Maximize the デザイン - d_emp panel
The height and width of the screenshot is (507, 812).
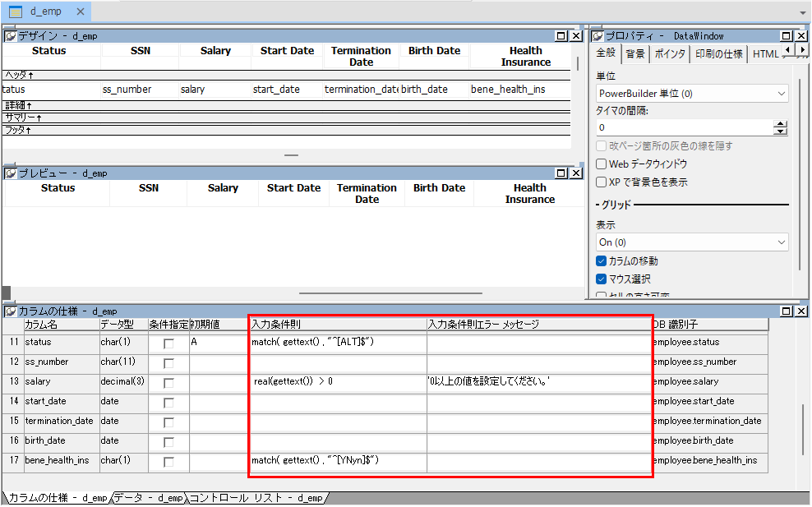(561, 35)
